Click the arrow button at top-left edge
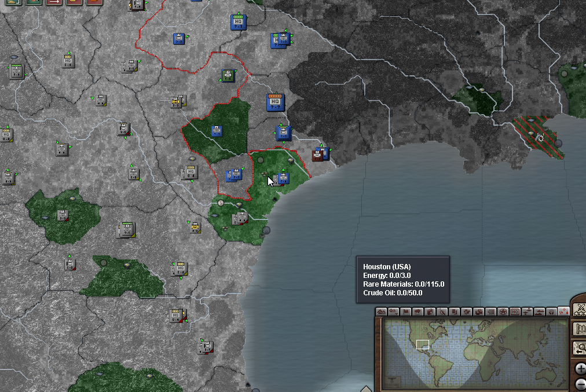This screenshot has width=586, height=392. [54, 2]
